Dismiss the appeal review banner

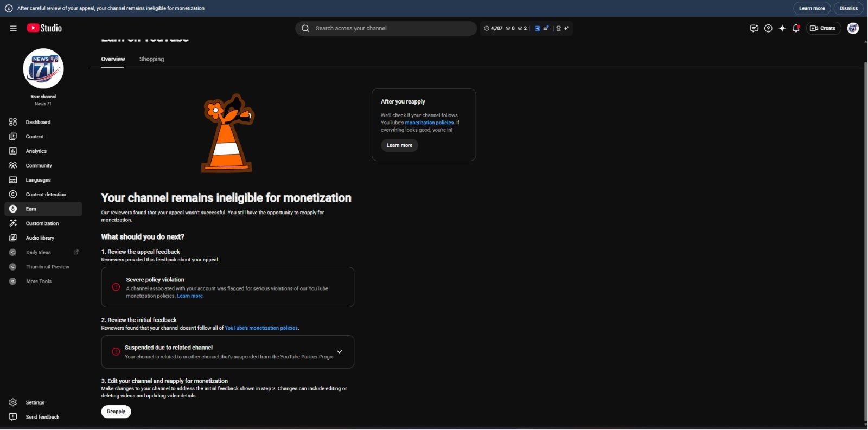[848, 8]
